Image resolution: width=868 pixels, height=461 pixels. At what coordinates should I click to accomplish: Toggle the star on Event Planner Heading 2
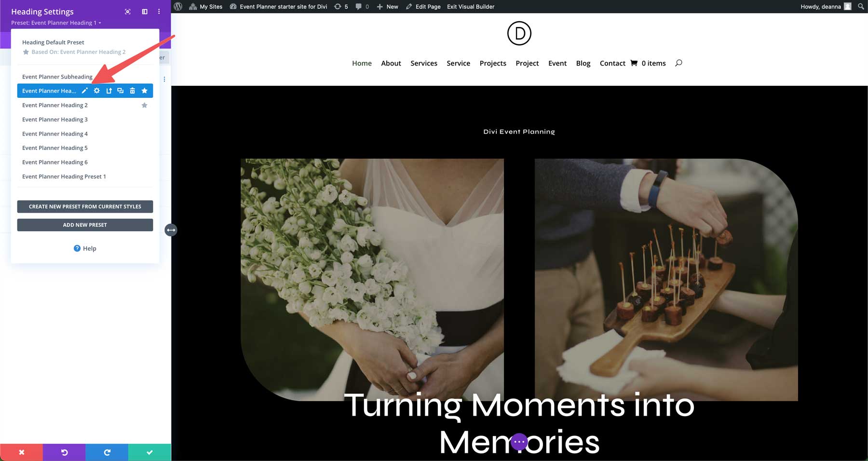(x=144, y=105)
